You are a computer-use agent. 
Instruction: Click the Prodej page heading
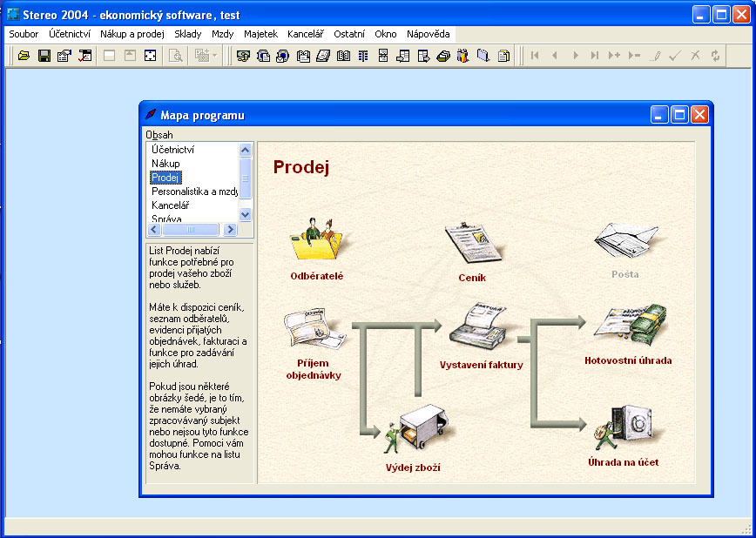click(x=301, y=167)
